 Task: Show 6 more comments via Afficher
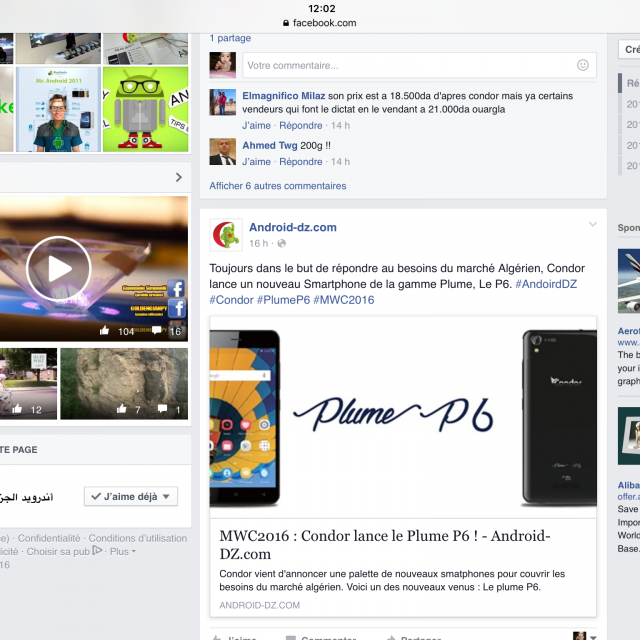pos(278,186)
